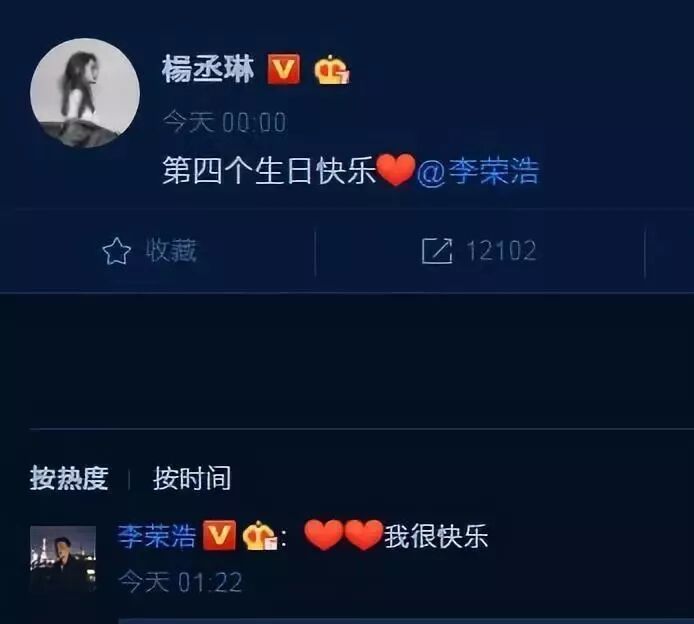This screenshot has width=694, height=624.
Task: Visit the 楊丞琳 username profile link
Action: [x=208, y=69]
